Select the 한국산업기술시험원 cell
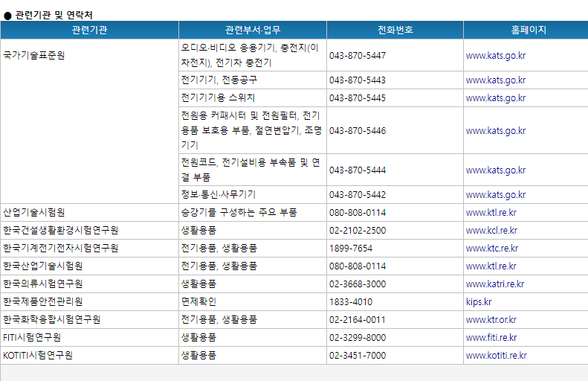This screenshot has height=381, width=588. (x=89, y=266)
